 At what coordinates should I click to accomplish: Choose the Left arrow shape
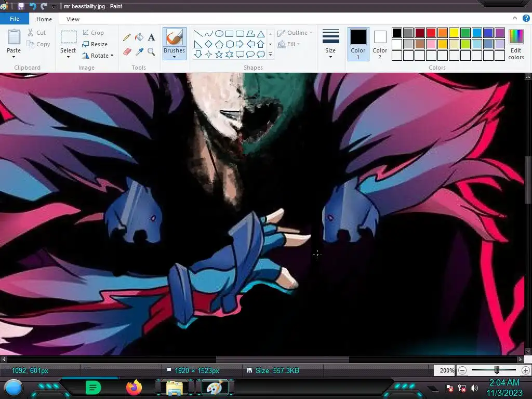[250, 44]
